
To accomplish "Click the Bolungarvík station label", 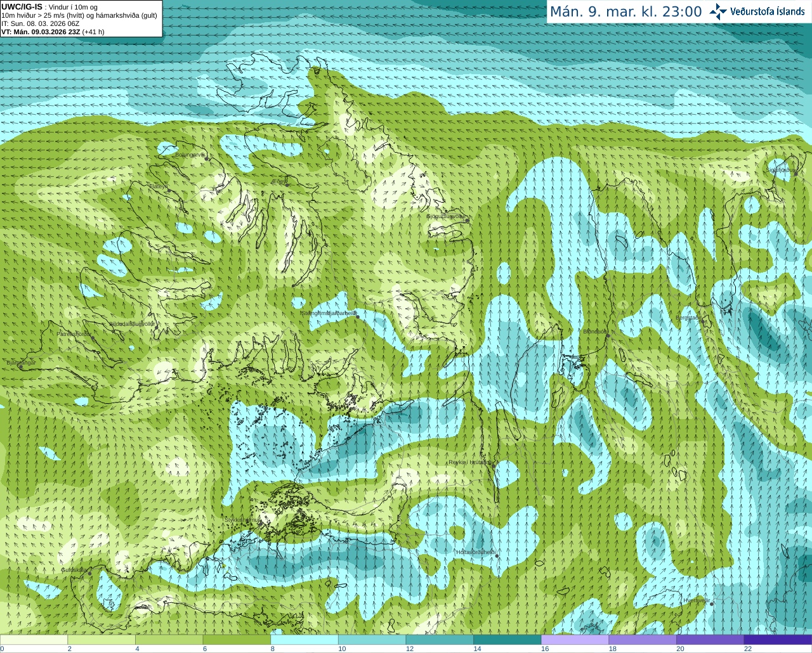I will (190, 154).
